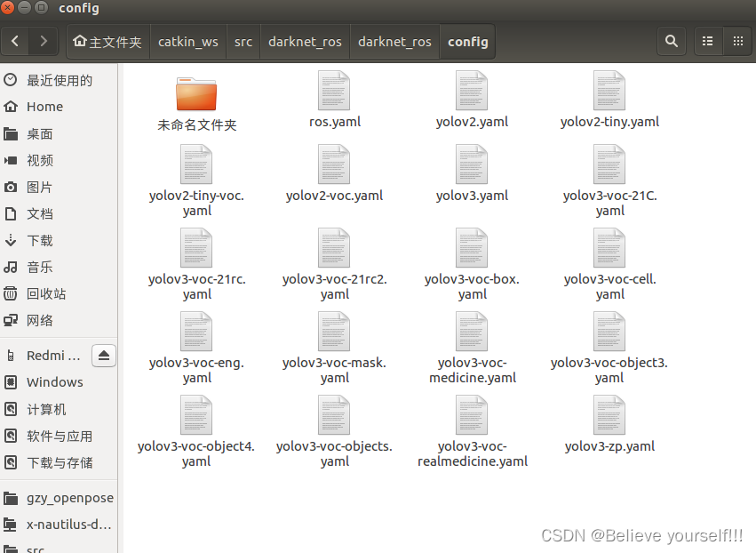Click the config path bar segment
The image size is (756, 553).
(x=467, y=42)
